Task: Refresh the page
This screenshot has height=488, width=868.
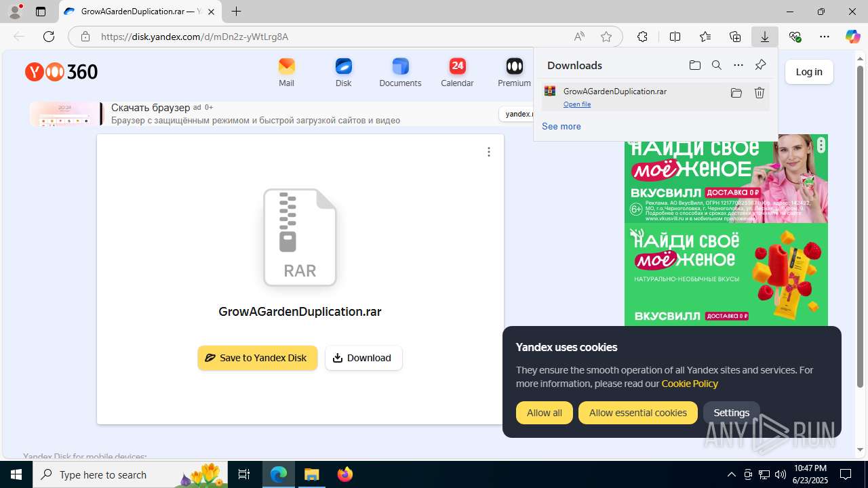Action: coord(49,37)
